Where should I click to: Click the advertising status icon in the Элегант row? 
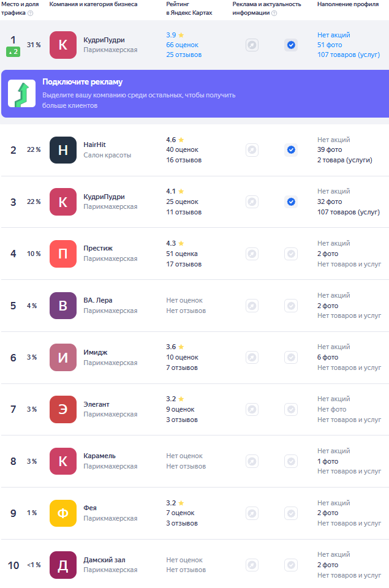tap(252, 409)
